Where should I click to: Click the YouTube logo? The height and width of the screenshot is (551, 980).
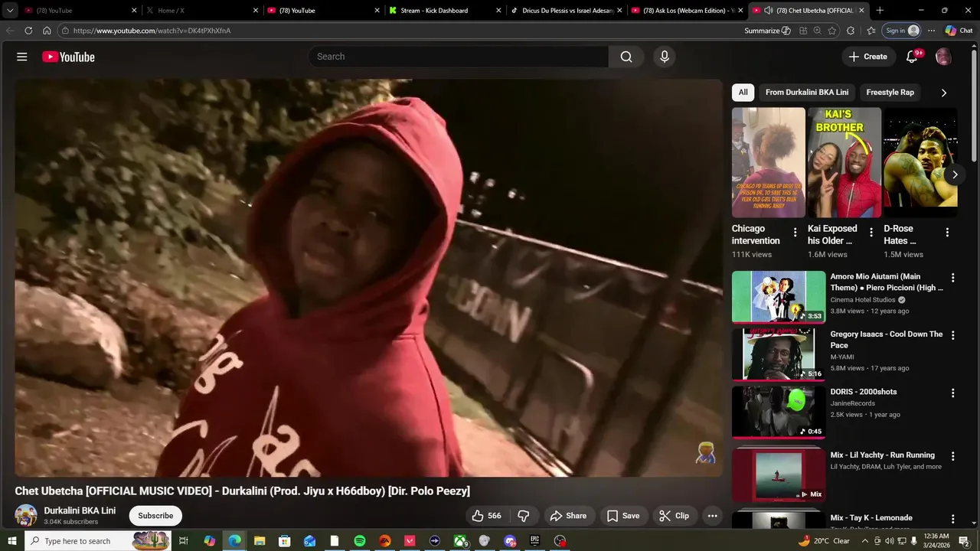point(68,57)
